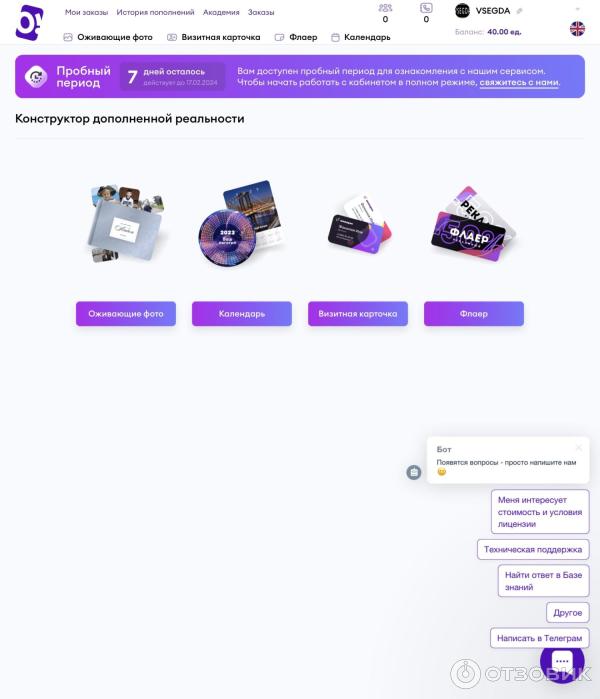Click the trial period clock icon

pos(36,76)
